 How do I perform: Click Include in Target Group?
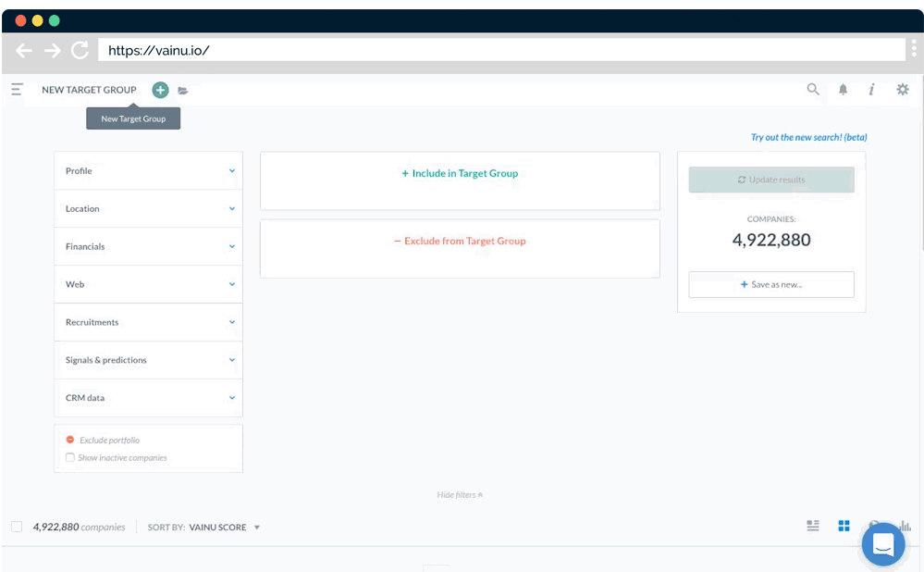click(460, 174)
